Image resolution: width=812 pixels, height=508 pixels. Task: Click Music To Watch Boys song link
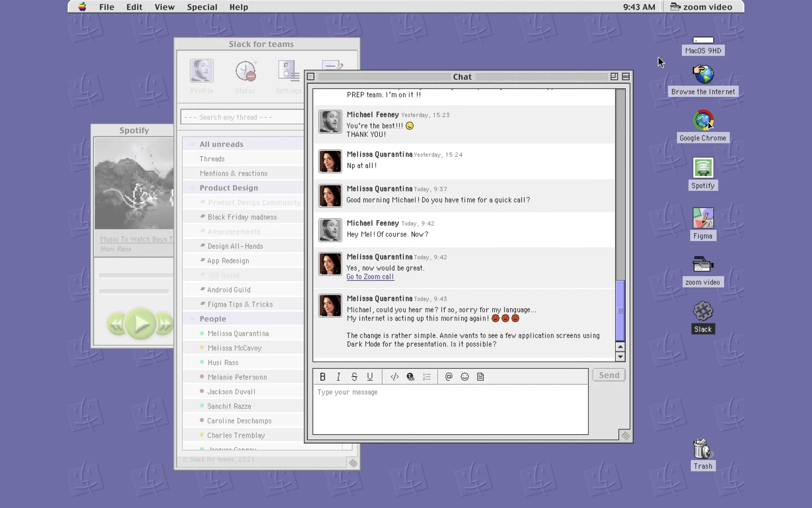[x=136, y=239]
